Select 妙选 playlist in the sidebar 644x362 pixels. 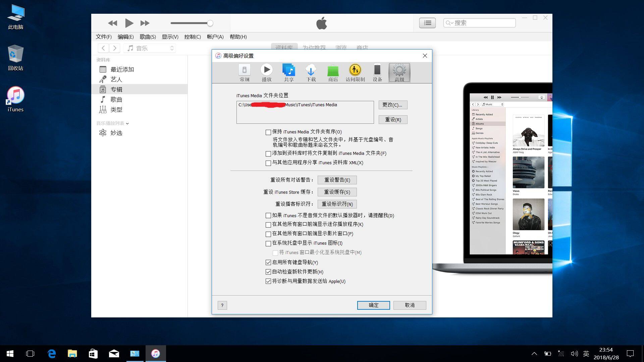click(140, 133)
